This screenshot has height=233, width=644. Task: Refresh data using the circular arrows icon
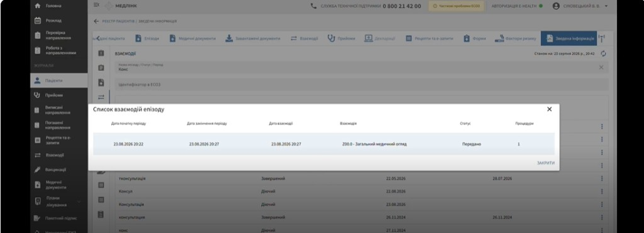click(x=603, y=53)
